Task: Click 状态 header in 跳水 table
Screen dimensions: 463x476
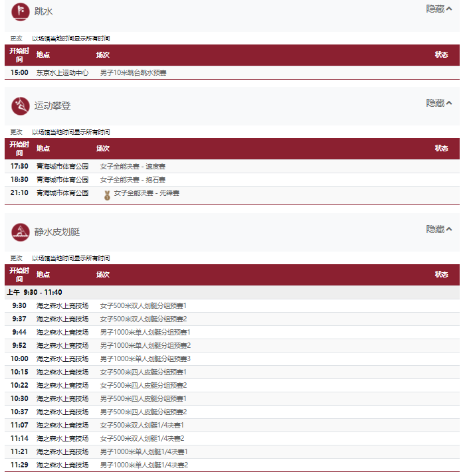Action: click(x=442, y=54)
